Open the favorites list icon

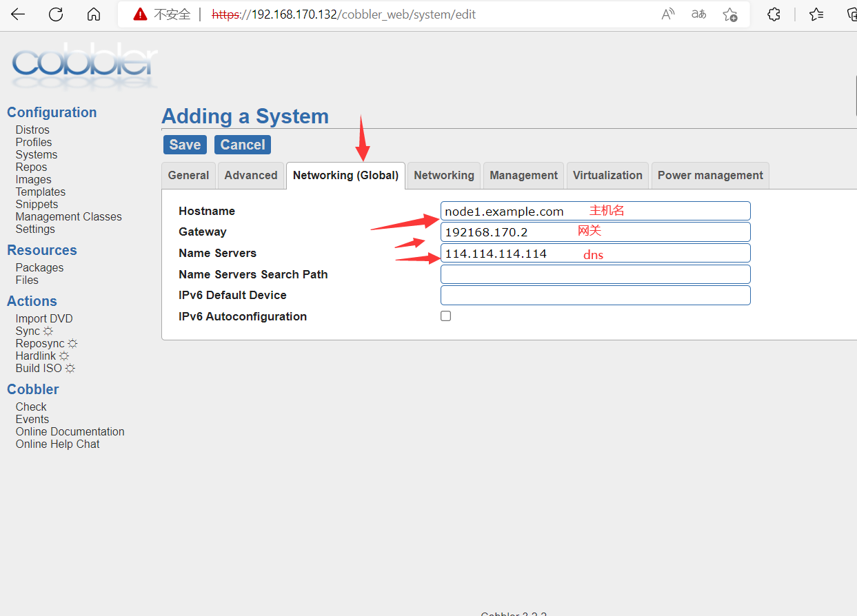(816, 14)
